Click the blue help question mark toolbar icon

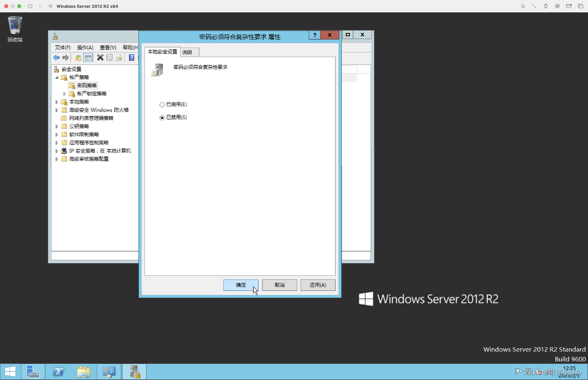[x=131, y=58]
